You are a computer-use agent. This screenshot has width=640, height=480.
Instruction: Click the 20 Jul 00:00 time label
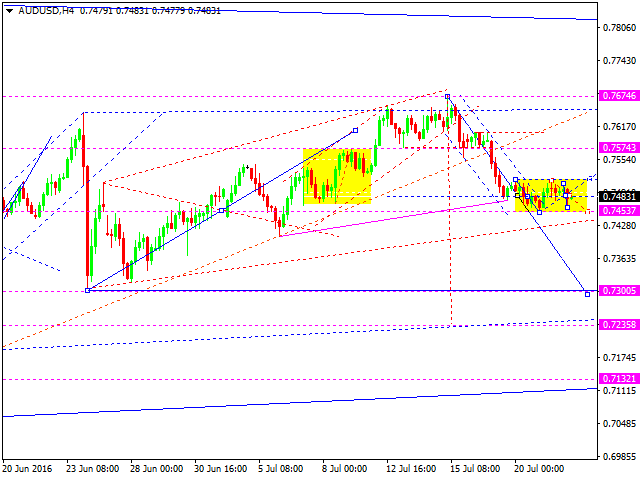click(540, 469)
